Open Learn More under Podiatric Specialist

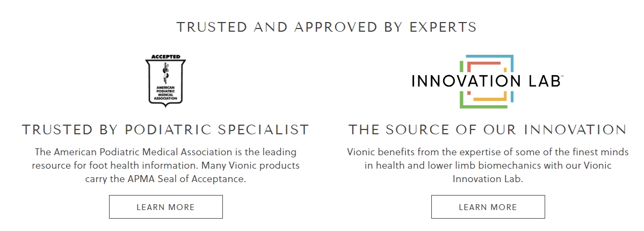pyautogui.click(x=166, y=207)
